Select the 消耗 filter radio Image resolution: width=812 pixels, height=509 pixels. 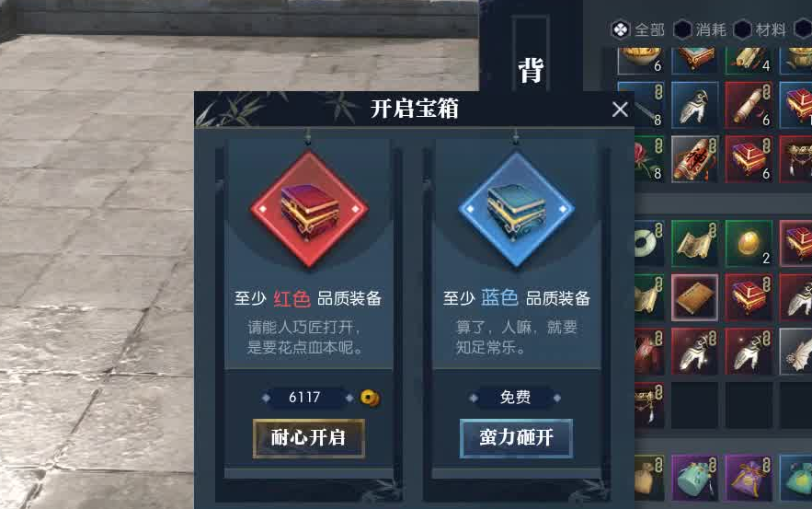700,29
